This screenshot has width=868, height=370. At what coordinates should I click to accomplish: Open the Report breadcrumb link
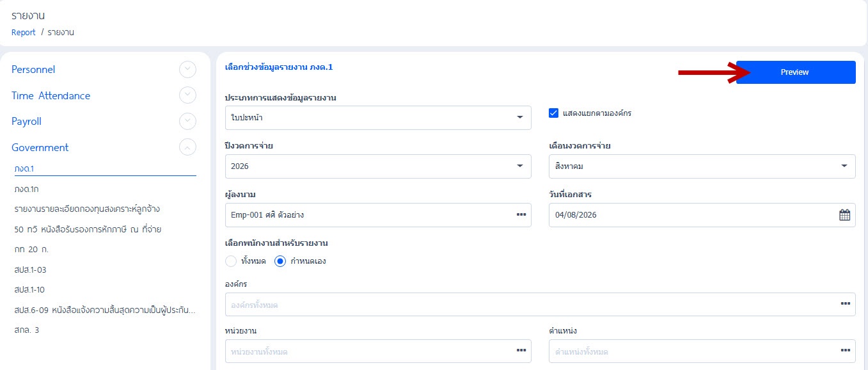pyautogui.click(x=24, y=32)
